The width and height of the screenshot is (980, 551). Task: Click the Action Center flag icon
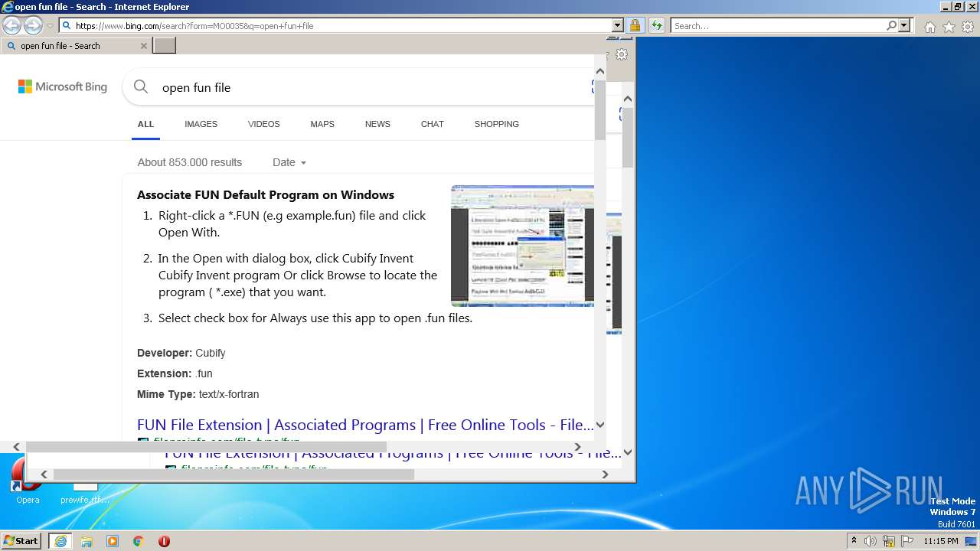click(x=907, y=541)
